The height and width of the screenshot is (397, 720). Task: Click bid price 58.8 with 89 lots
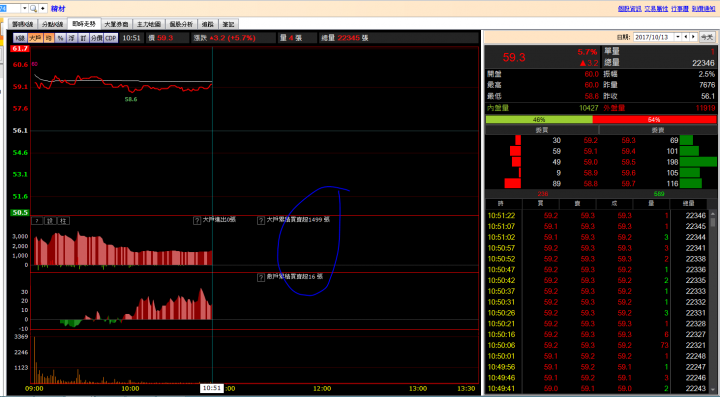[x=591, y=184]
